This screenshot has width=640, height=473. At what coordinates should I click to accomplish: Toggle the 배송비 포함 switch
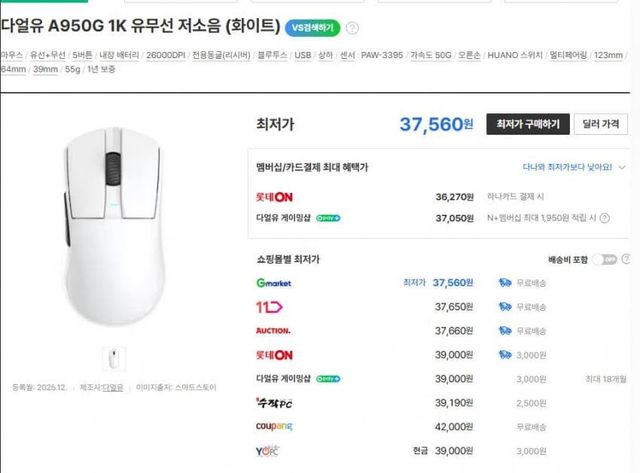[604, 259]
